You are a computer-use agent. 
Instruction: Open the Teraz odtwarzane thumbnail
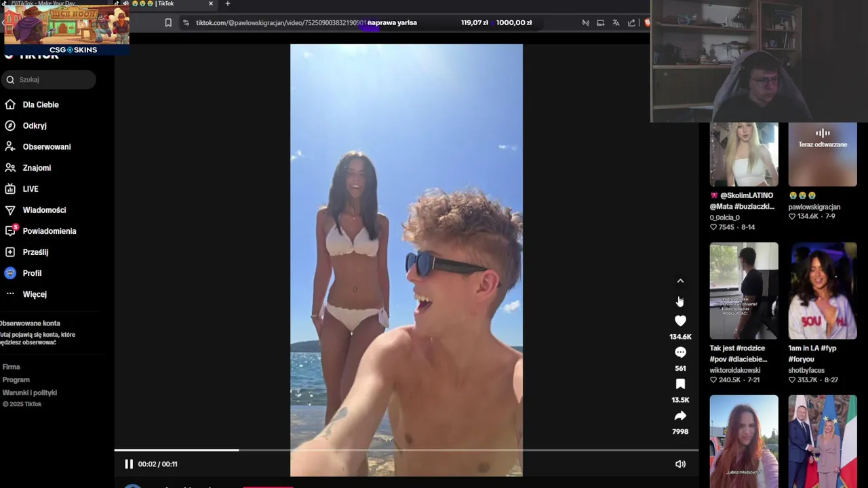823,155
